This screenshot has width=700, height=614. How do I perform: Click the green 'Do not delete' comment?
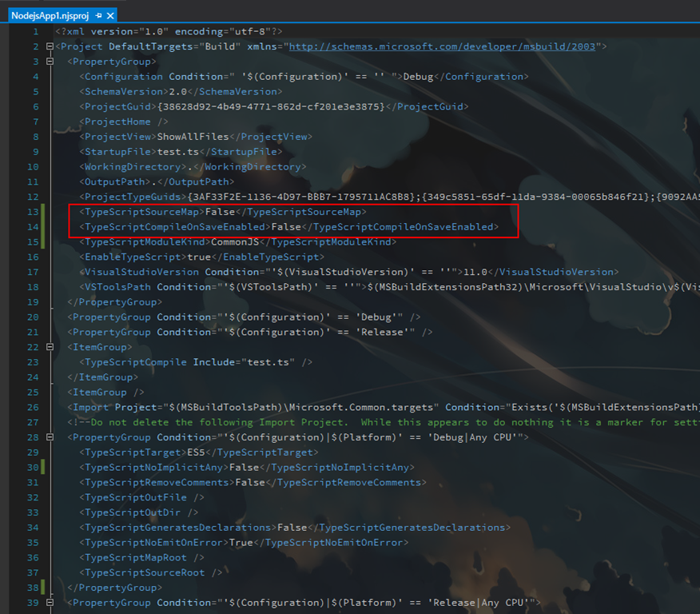384,422
